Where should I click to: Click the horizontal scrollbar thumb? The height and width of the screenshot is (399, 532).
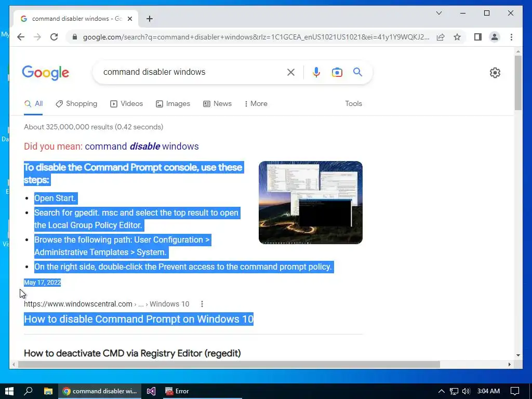pos(229,364)
